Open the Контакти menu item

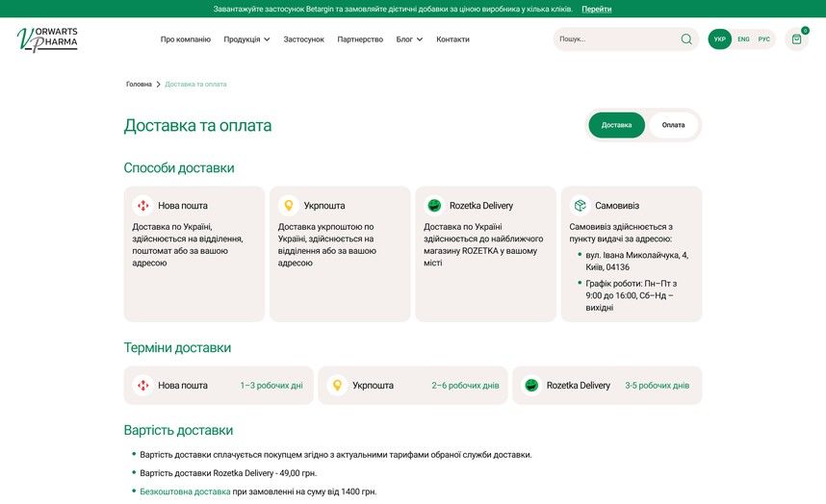point(452,39)
